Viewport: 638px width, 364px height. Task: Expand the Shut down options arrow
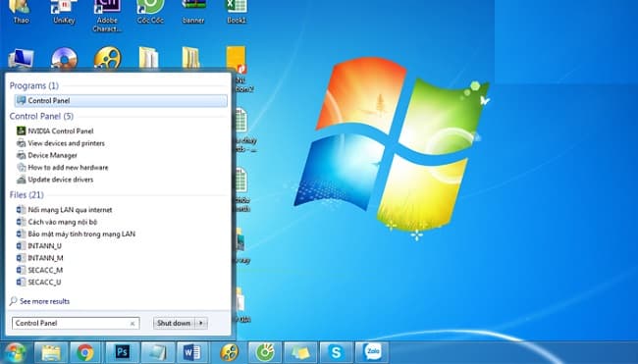pos(201,323)
